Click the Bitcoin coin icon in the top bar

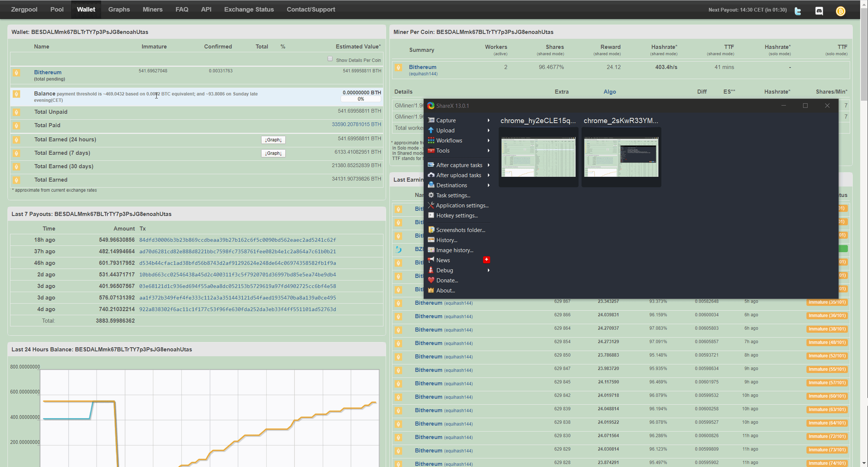pos(840,11)
